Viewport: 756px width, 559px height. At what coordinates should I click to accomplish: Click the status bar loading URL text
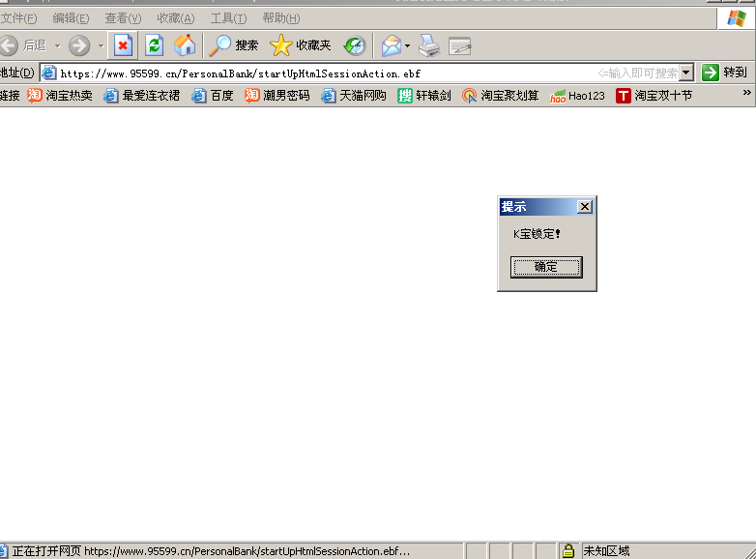(x=211, y=551)
